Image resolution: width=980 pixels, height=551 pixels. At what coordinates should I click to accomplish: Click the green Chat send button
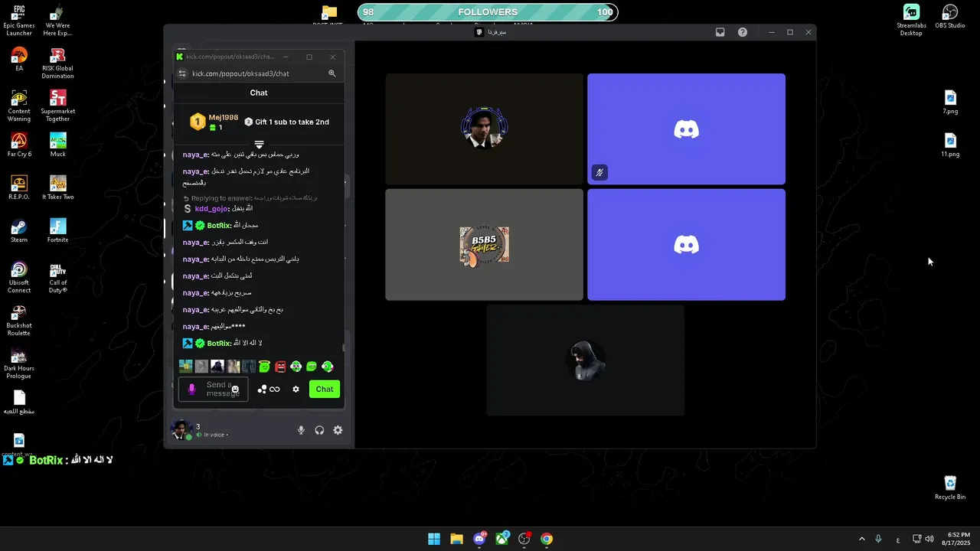coord(325,390)
